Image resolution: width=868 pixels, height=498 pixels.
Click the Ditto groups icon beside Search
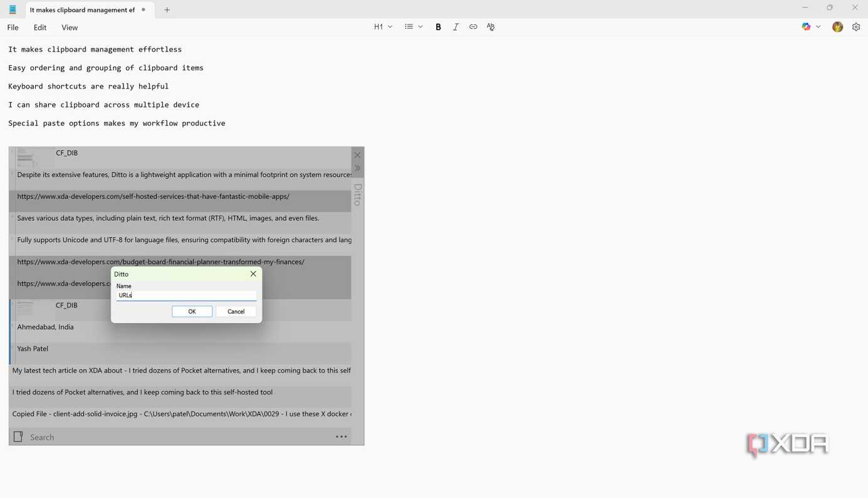tap(18, 437)
